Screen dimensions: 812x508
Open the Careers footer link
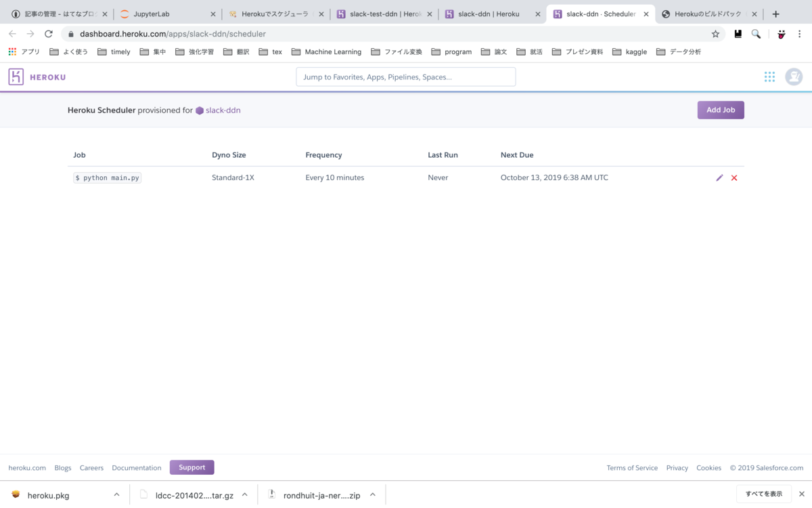pyautogui.click(x=91, y=468)
